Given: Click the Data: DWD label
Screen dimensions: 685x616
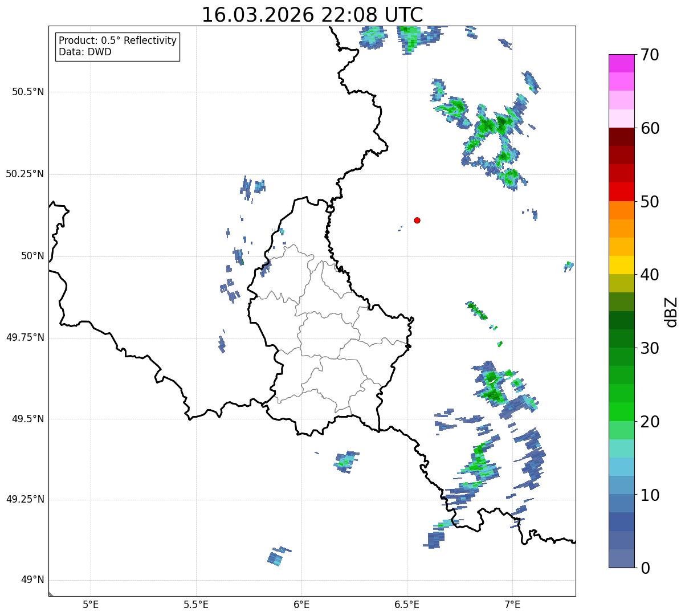Looking at the screenshot, I should click(x=85, y=52).
